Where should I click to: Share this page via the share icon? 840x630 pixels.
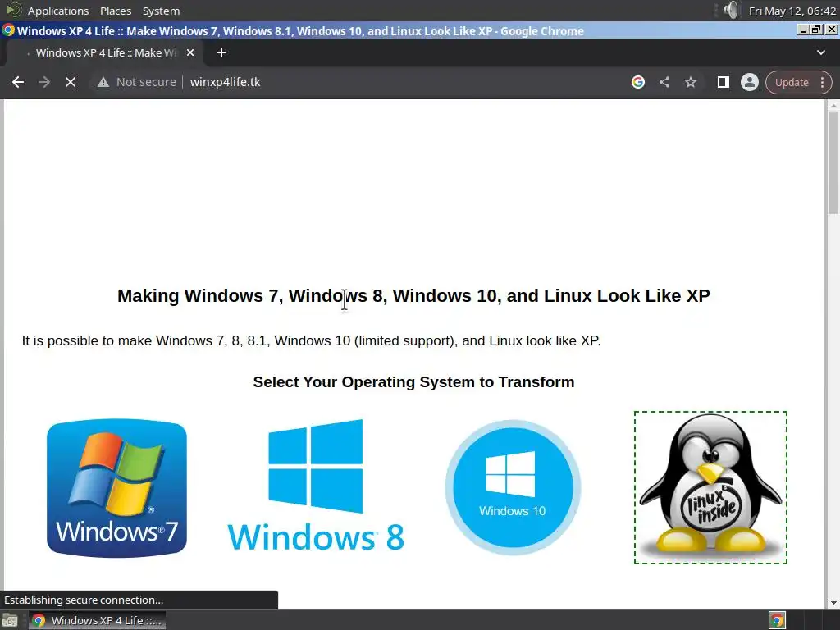pyautogui.click(x=664, y=82)
